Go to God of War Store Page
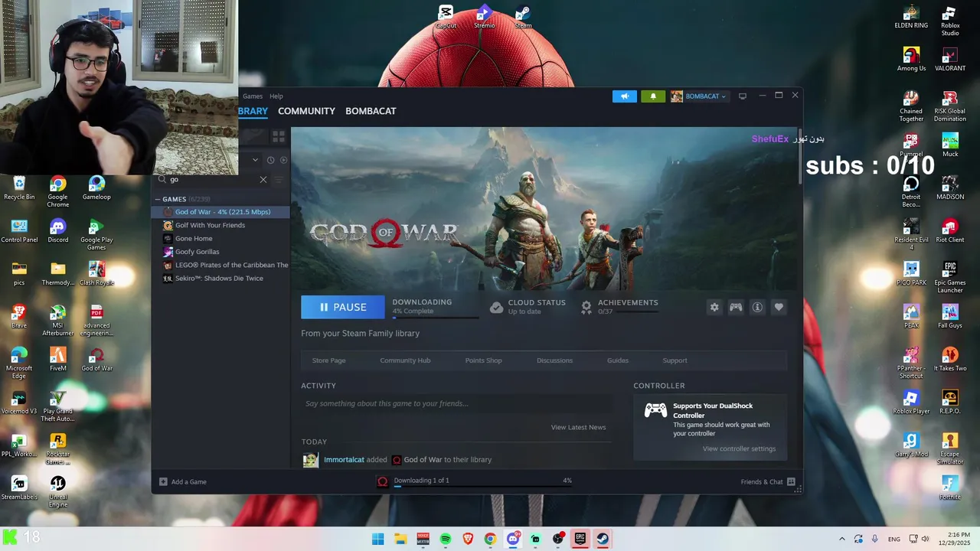 328,360
